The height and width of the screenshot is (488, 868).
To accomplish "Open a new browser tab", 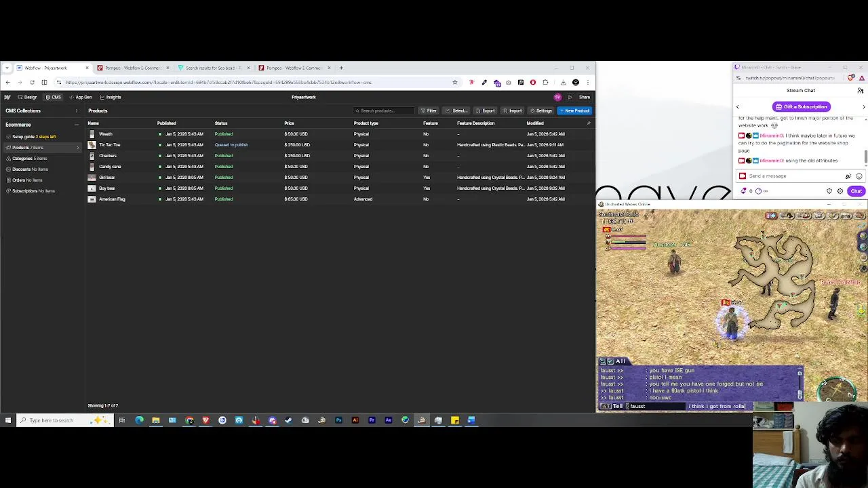I will pos(341,68).
